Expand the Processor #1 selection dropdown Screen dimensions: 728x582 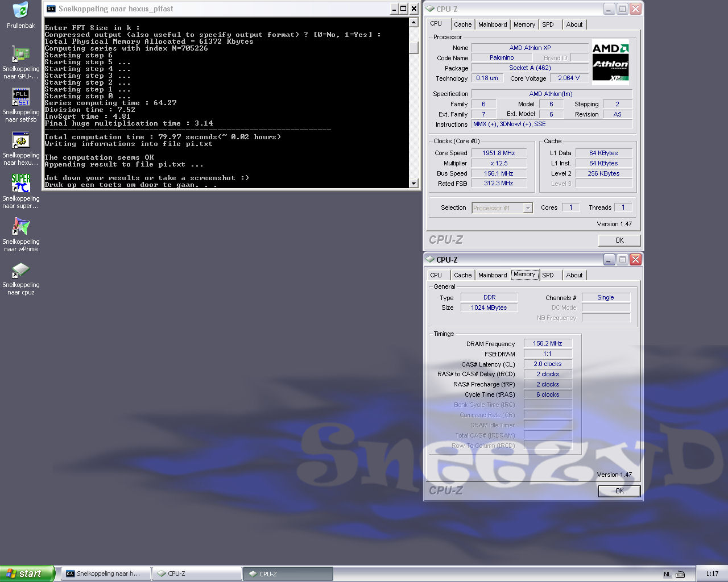click(528, 208)
